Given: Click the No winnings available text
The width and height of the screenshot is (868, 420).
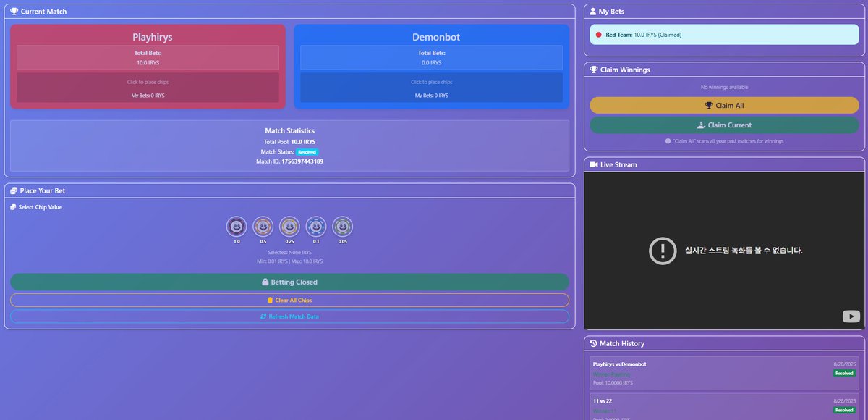Looking at the screenshot, I should point(724,87).
